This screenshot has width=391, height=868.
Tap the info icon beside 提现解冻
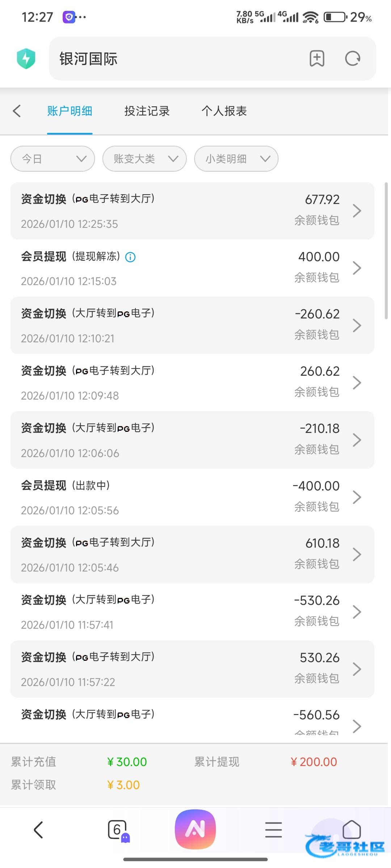pyautogui.click(x=130, y=257)
